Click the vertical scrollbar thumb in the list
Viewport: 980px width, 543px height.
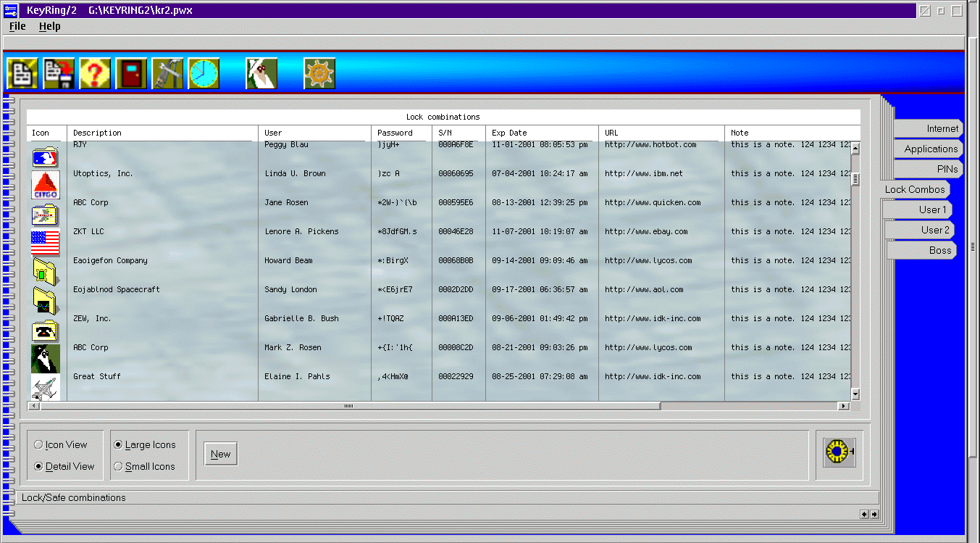[855, 179]
